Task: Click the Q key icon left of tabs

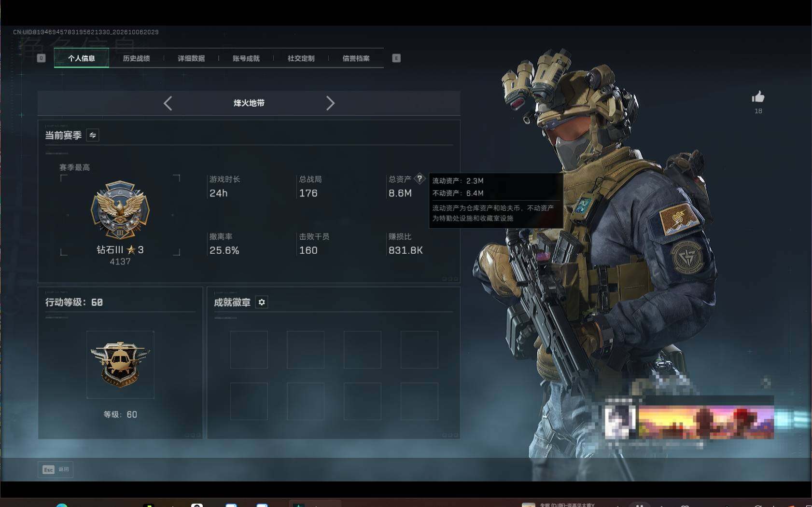Action: pyautogui.click(x=41, y=58)
